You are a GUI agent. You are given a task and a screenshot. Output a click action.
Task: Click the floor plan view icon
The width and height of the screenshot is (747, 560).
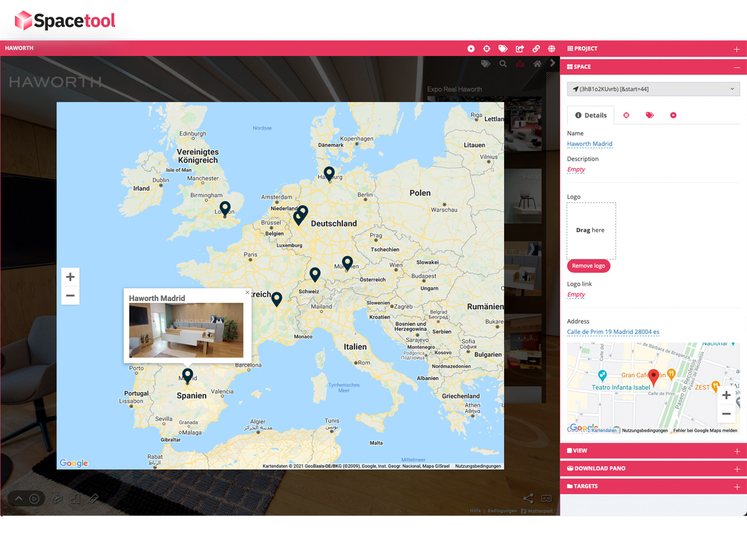(x=75, y=498)
